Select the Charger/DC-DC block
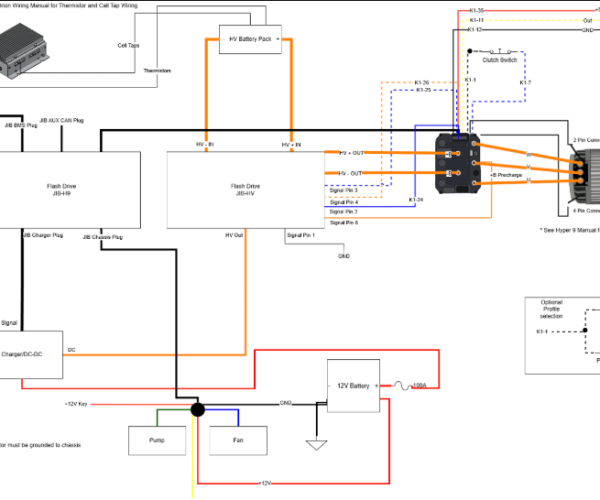 pyautogui.click(x=30, y=355)
